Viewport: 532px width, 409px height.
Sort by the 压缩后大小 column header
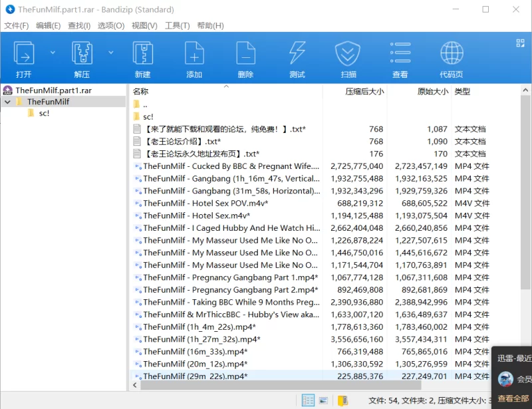click(x=364, y=91)
